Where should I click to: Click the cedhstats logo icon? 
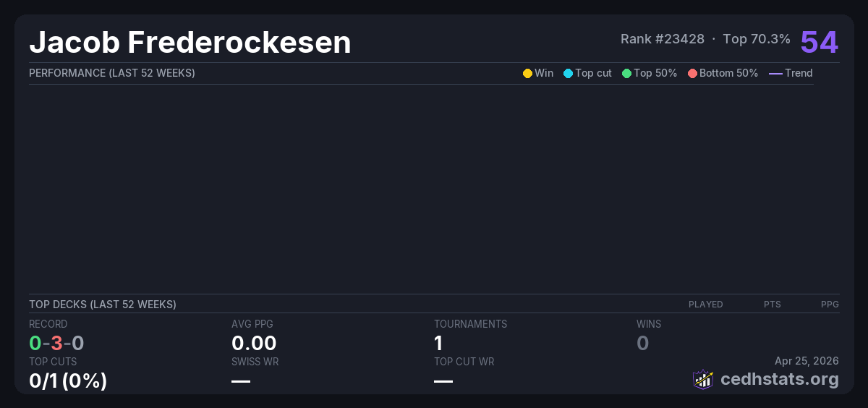click(x=703, y=379)
